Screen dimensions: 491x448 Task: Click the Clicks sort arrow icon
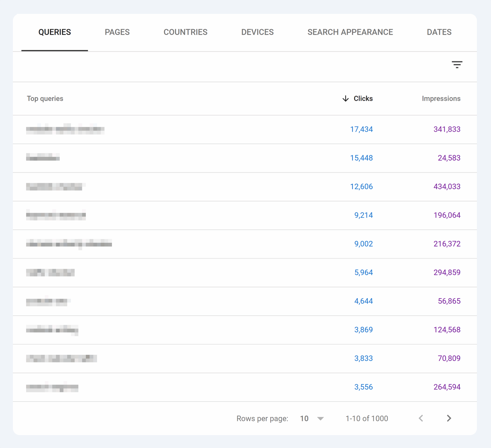coord(345,98)
